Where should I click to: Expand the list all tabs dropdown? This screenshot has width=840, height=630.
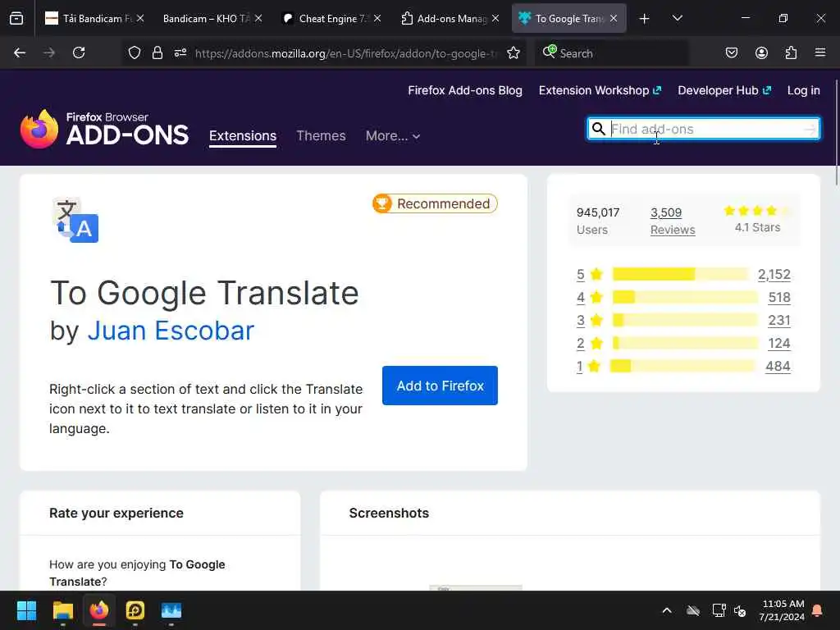(677, 18)
